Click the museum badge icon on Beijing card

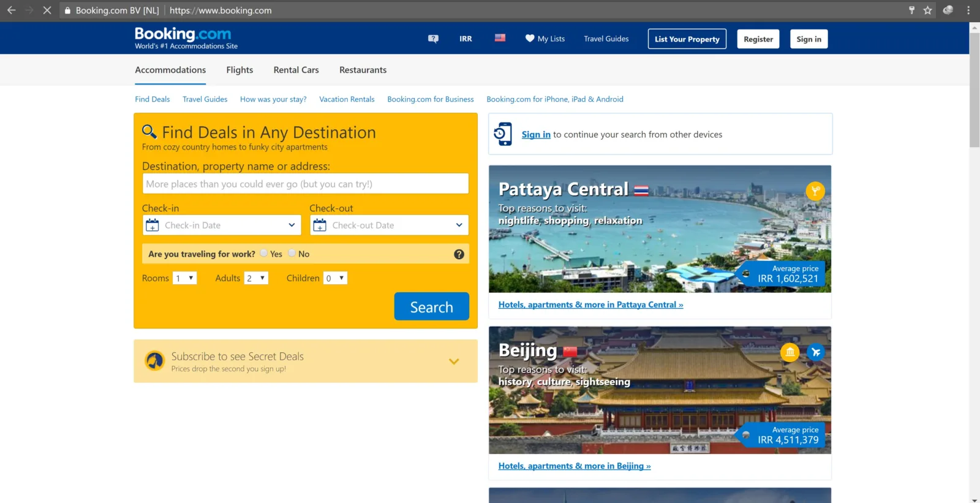(790, 352)
